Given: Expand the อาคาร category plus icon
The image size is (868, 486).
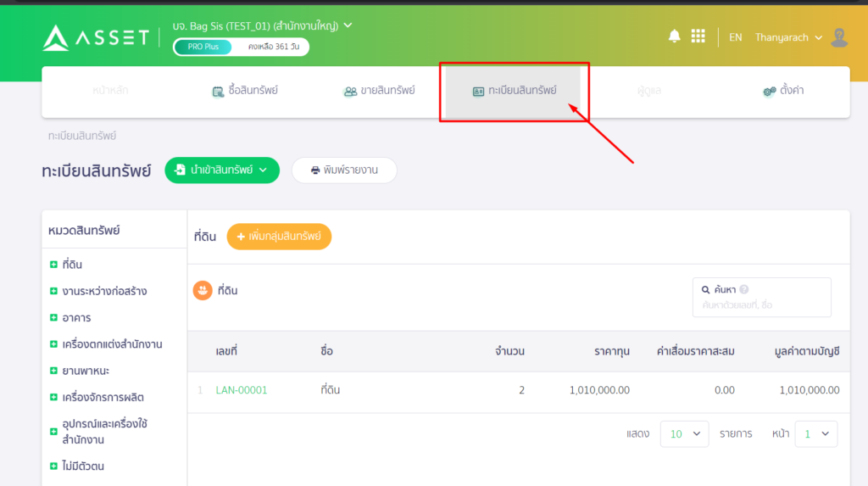Looking at the screenshot, I should click(x=53, y=318).
